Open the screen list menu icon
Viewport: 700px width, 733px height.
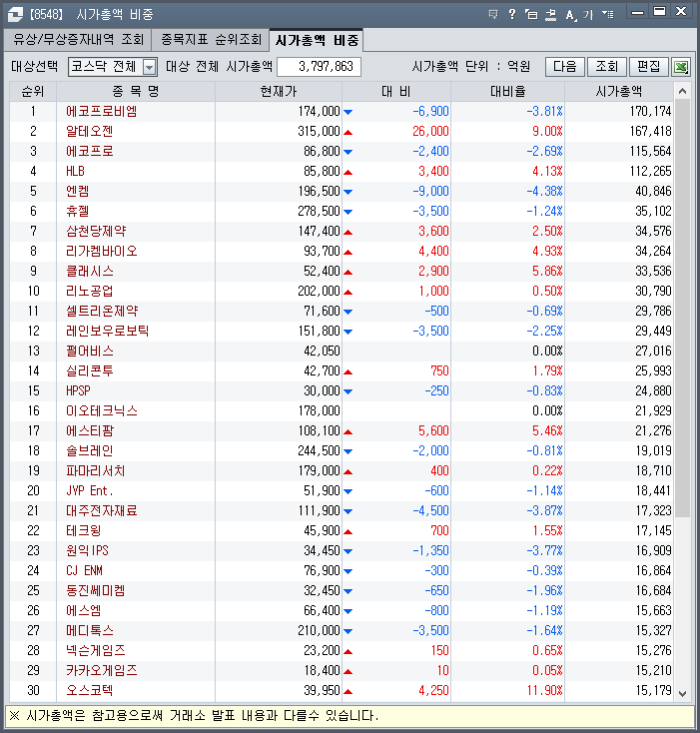click(608, 15)
